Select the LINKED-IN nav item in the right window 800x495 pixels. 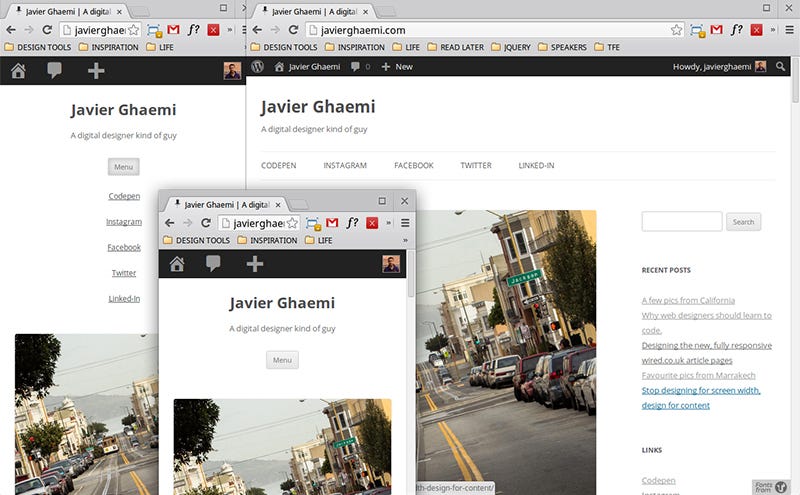click(x=536, y=165)
